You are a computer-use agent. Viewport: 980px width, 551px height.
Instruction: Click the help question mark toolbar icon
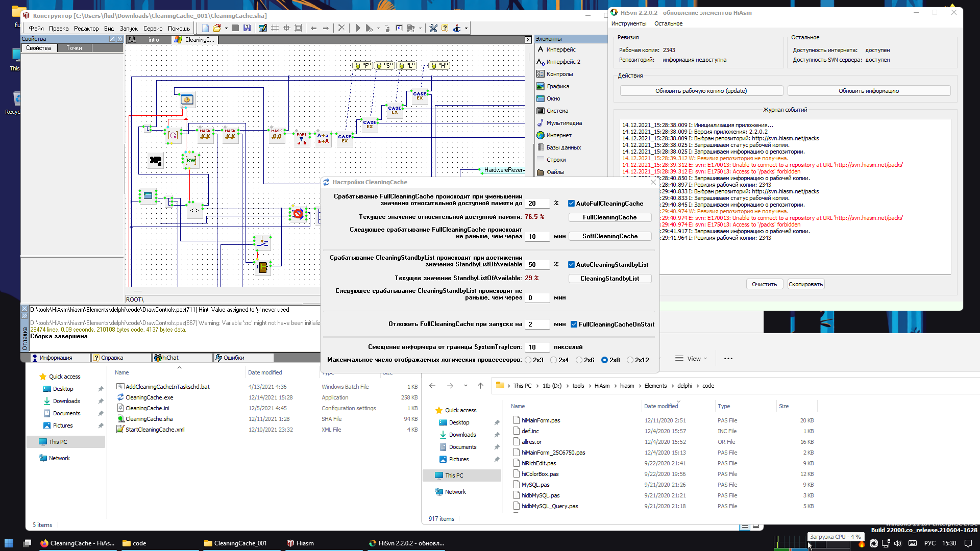click(445, 28)
